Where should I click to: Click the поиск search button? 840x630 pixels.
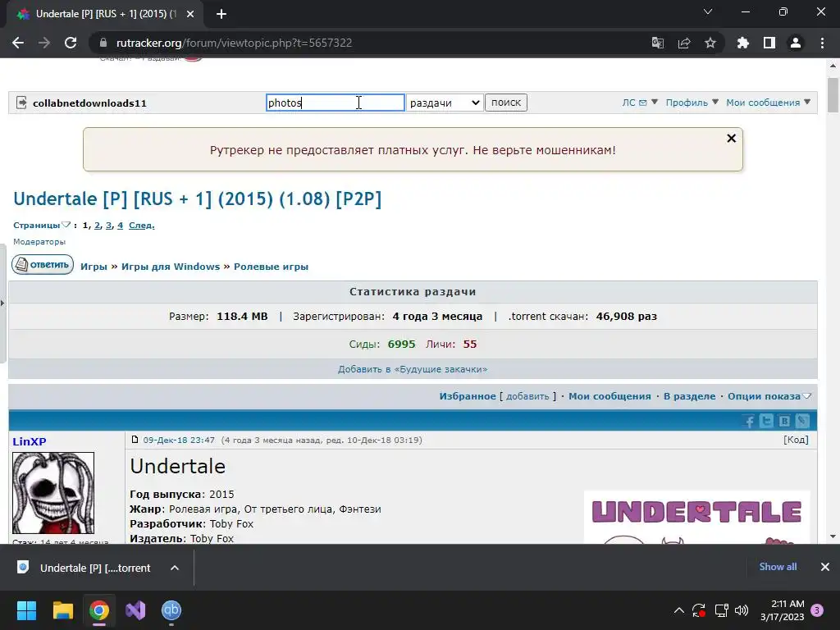(505, 103)
